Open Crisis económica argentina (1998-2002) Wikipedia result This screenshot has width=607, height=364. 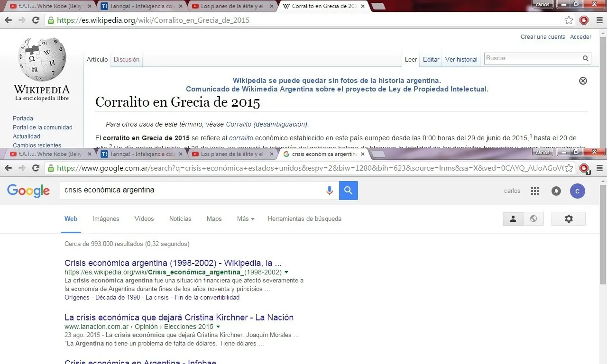[x=174, y=263]
